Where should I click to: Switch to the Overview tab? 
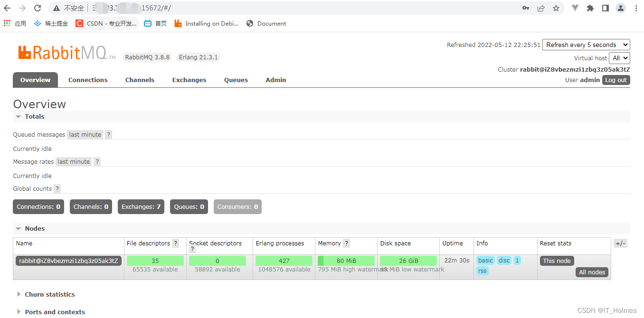(35, 80)
